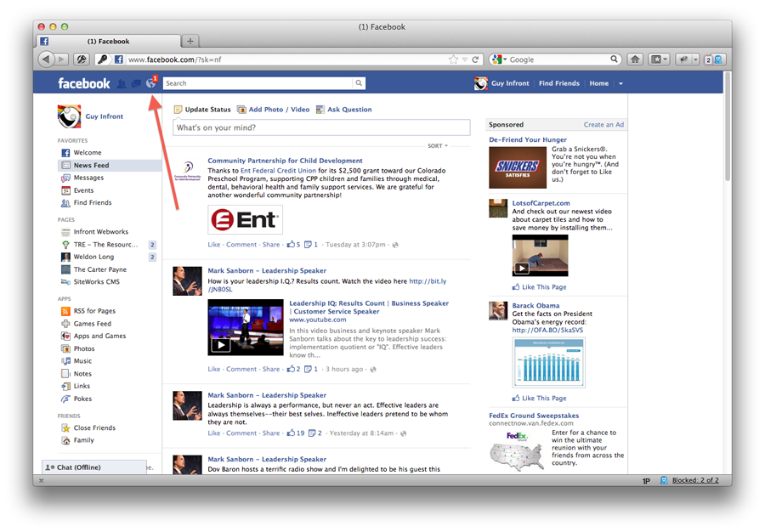The width and height of the screenshot is (765, 532).
Task: Reload the page with the refresh icon
Action: click(475, 59)
